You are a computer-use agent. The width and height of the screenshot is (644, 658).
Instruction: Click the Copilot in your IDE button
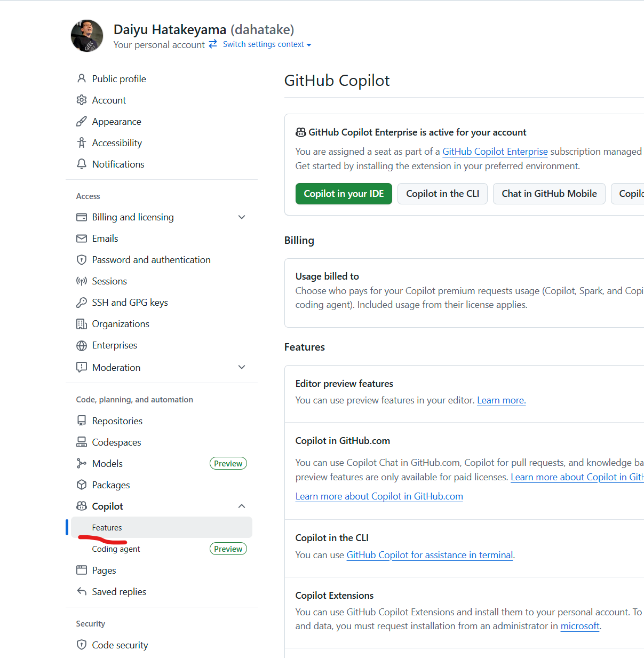pos(344,193)
